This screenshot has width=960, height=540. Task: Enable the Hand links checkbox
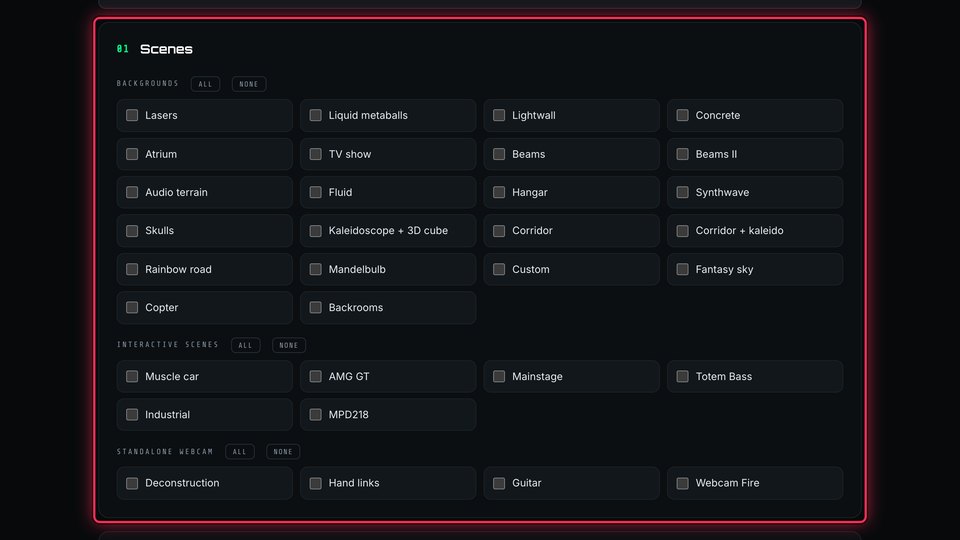[315, 483]
